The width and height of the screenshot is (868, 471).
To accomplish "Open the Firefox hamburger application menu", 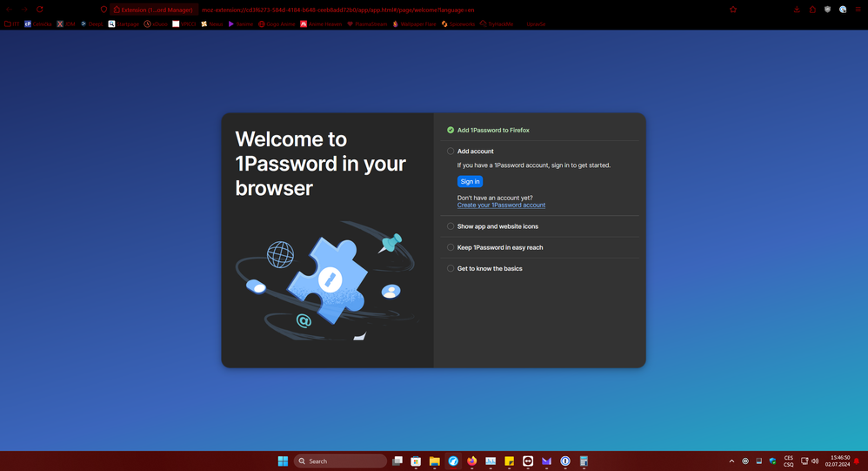I will click(x=858, y=10).
